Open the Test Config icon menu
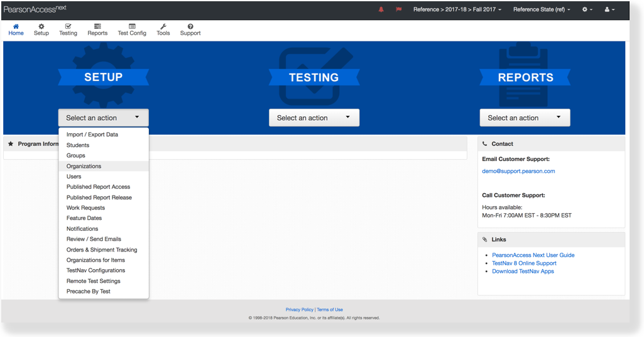 pos(132,26)
